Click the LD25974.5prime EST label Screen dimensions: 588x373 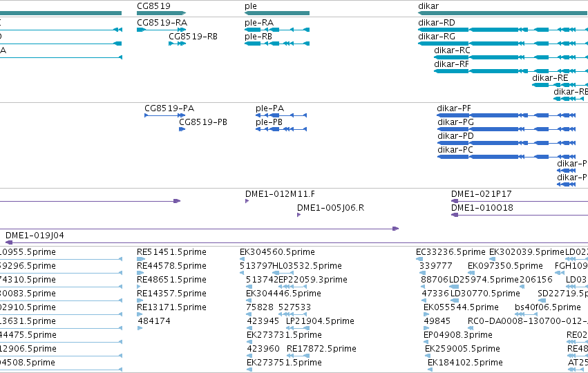[x=484, y=280]
